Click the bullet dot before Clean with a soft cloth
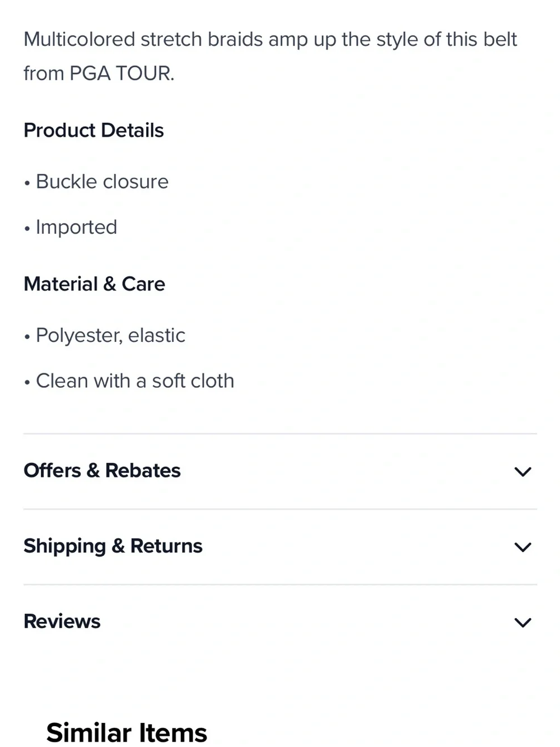 (x=27, y=383)
